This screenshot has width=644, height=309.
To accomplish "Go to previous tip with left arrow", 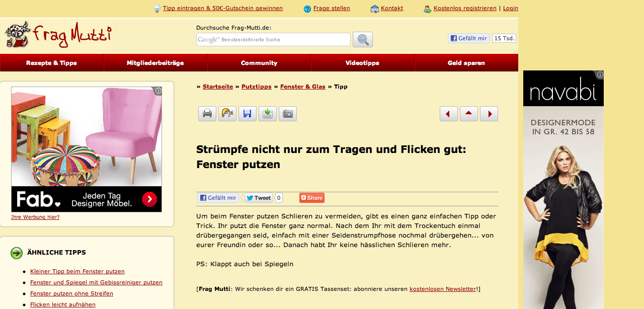I will pos(448,114).
